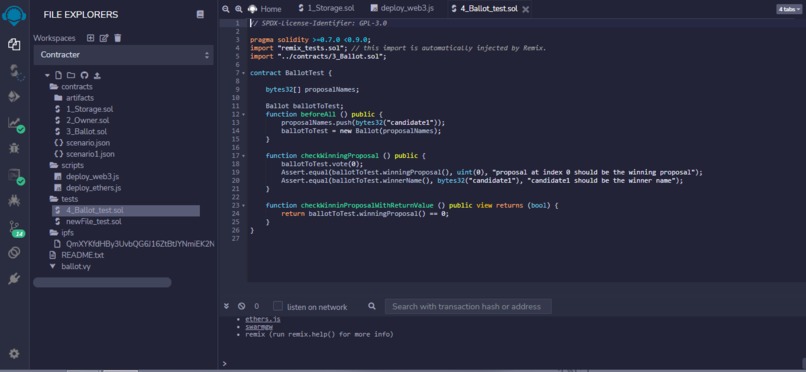806x372 pixels.
Task: Select the 4_Ballot_test.sol tab
Action: [x=484, y=9]
